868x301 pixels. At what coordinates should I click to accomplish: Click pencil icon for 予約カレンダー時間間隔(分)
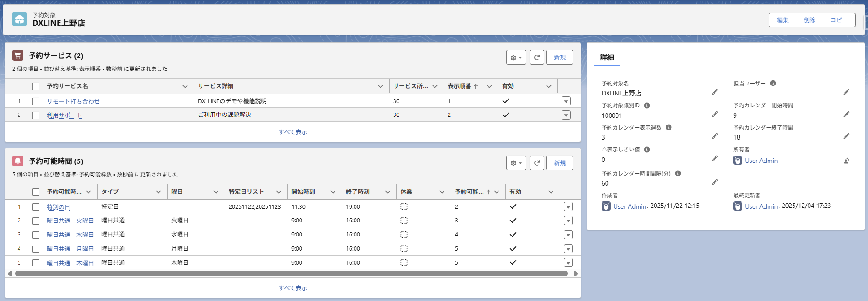pos(715,182)
